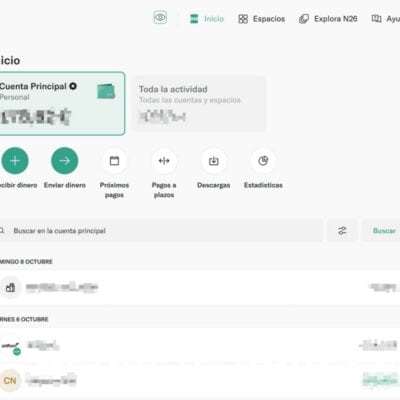Image resolution: width=400 pixels, height=400 pixels.
Task: Open the search filters sliders icon
Action: pos(342,230)
